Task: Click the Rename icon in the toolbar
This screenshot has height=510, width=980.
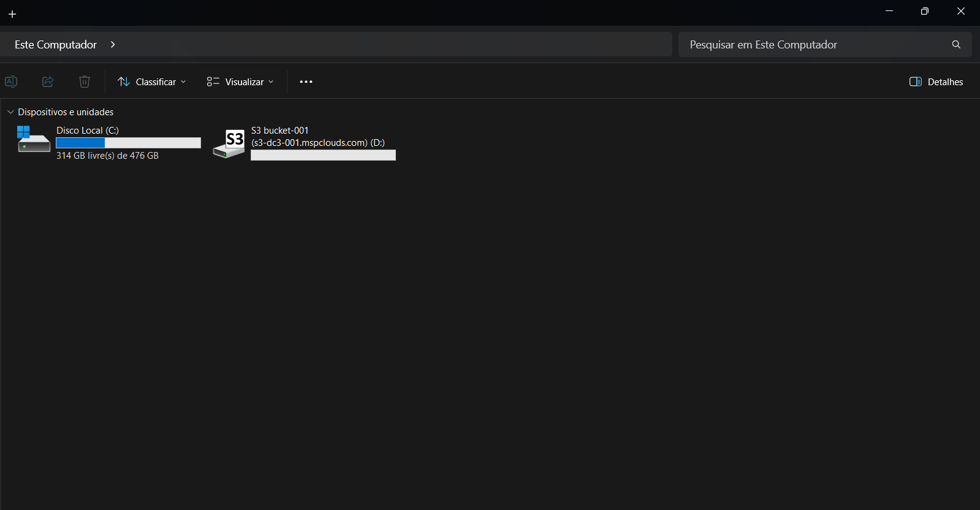Action: [11, 82]
